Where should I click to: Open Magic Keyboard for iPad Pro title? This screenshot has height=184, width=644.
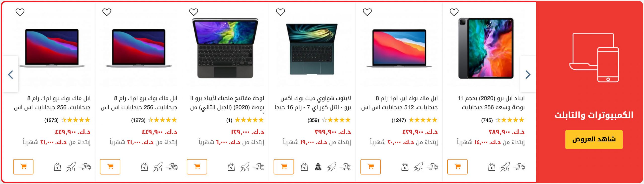[x=227, y=103]
